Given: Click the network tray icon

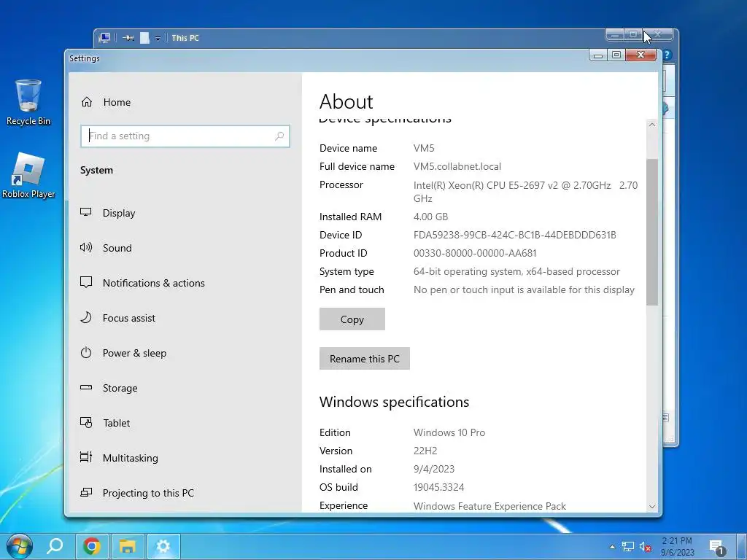Looking at the screenshot, I should click(628, 547).
